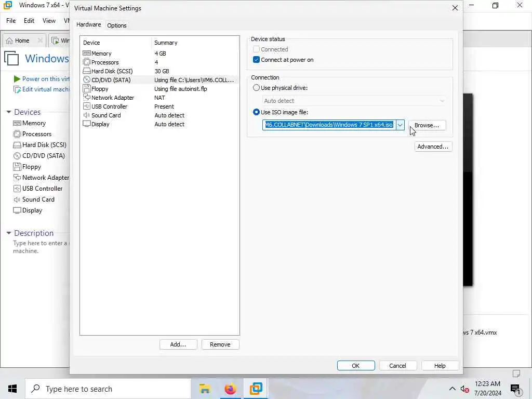The width and height of the screenshot is (532, 399).
Task: Click 'NAT' summary value
Action: click(159, 97)
